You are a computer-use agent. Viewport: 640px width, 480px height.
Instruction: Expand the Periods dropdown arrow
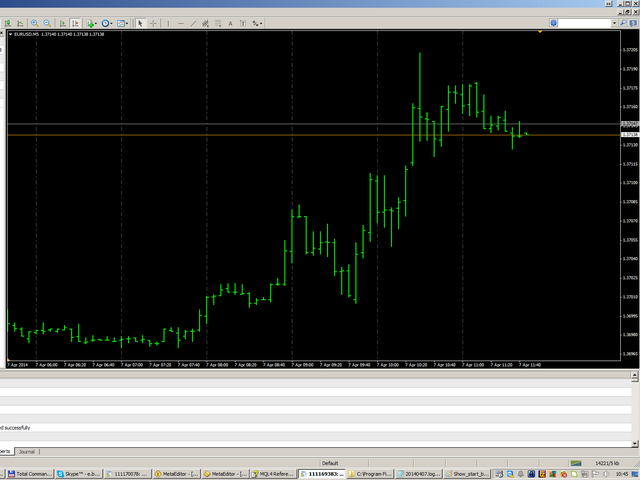point(111,23)
